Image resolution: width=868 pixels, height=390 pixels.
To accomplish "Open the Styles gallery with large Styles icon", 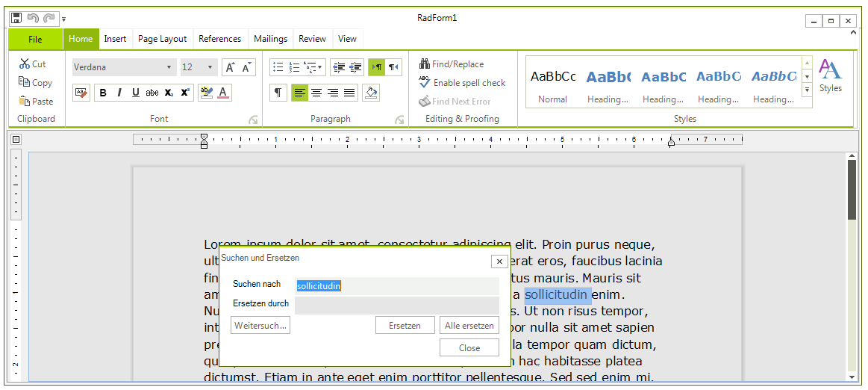I will tap(831, 76).
